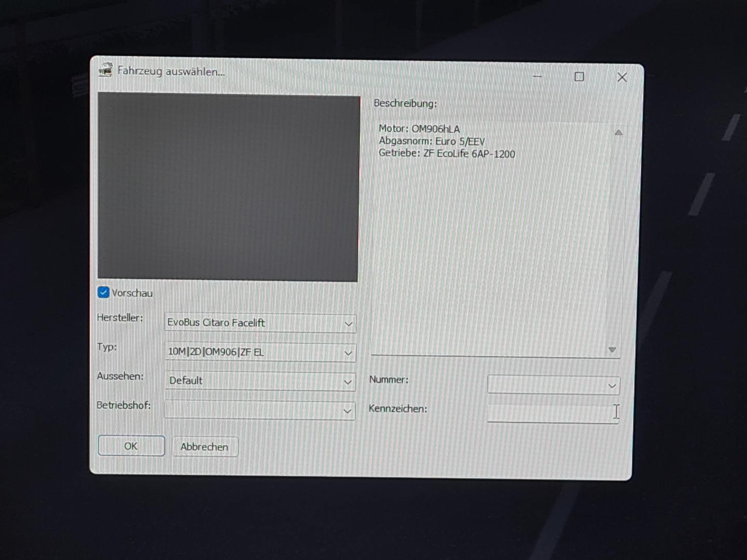
Task: Click the Nummer label
Action: [x=389, y=380]
